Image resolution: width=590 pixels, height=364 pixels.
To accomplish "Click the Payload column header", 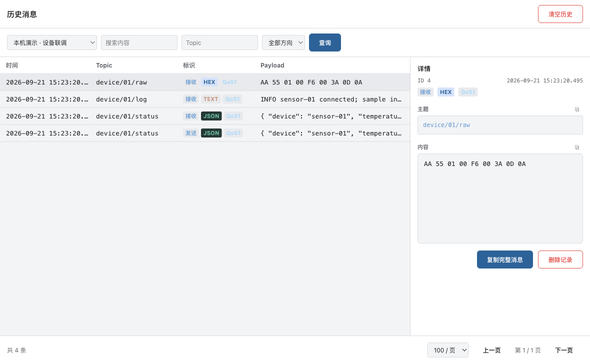I will (x=272, y=65).
